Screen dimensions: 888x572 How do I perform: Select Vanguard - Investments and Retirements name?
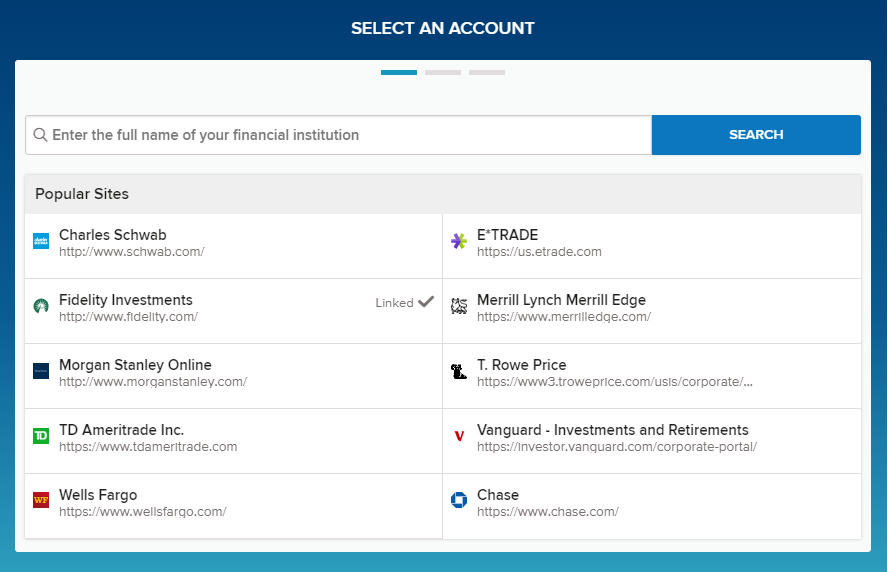coord(613,430)
